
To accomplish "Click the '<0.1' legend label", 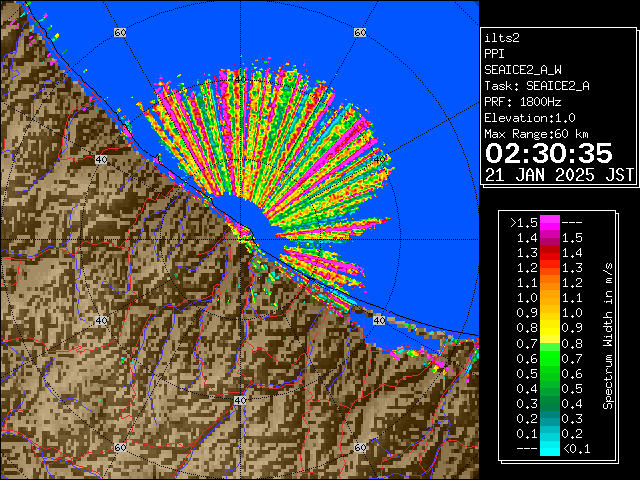I will coord(577,449).
